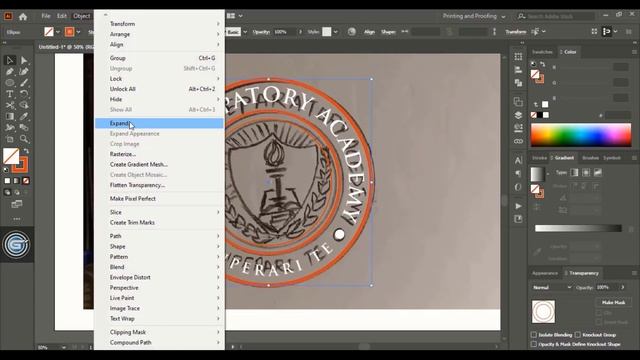Open the Character panel icon
The width and height of the screenshot is (640, 360).
[518, 160]
